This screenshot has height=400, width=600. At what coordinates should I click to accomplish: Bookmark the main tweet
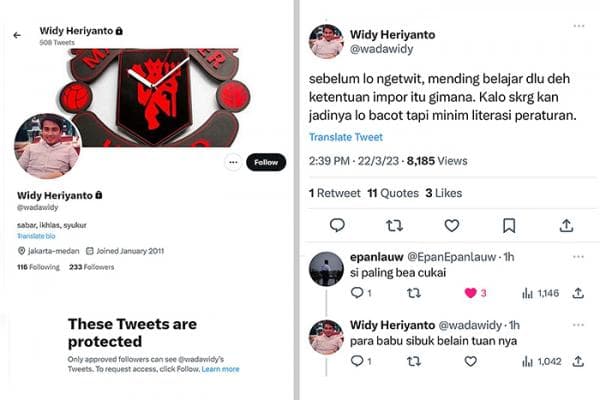pyautogui.click(x=509, y=226)
